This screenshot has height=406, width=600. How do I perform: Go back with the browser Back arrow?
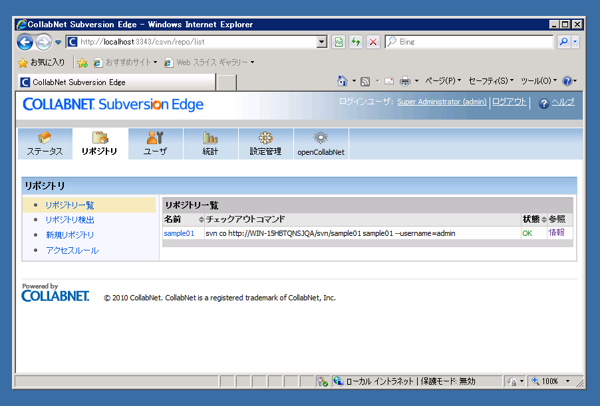pos(25,42)
